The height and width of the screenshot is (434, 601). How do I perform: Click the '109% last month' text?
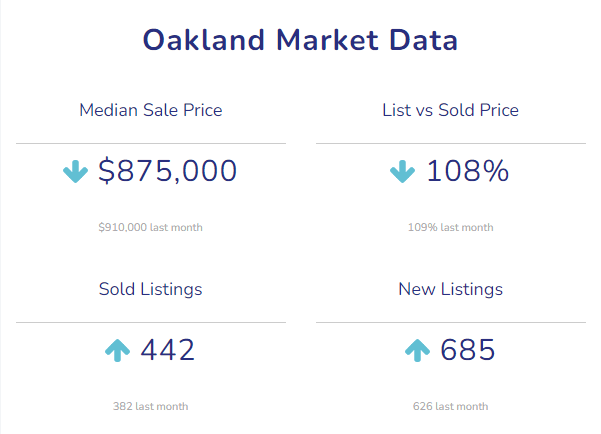point(450,227)
